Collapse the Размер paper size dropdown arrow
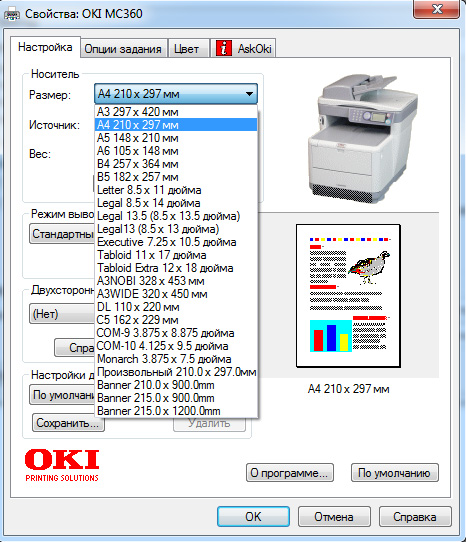The image size is (466, 542). 249,94
